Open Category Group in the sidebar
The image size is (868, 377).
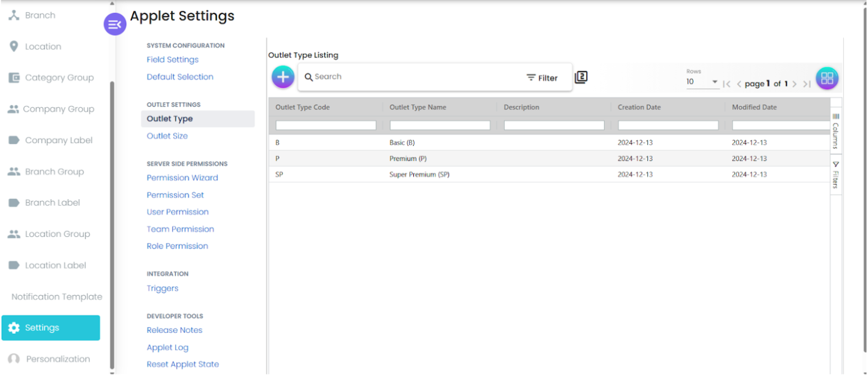point(58,78)
